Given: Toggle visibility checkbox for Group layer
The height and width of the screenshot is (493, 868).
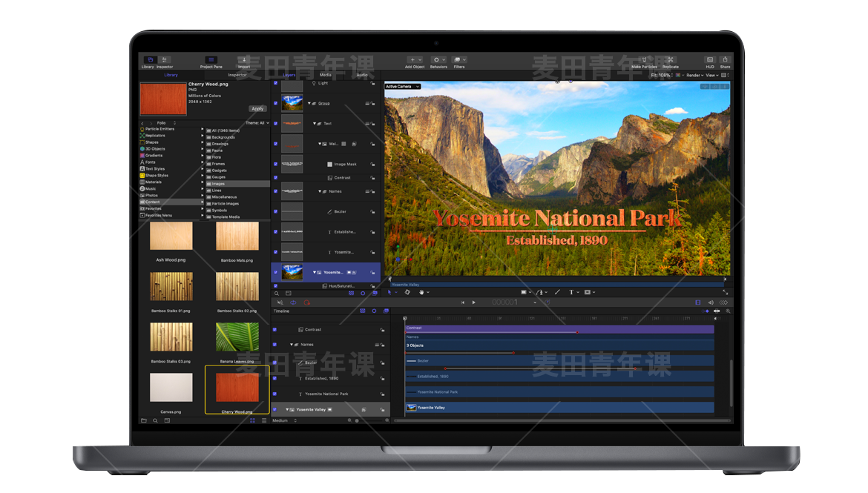Looking at the screenshot, I should (x=276, y=103).
